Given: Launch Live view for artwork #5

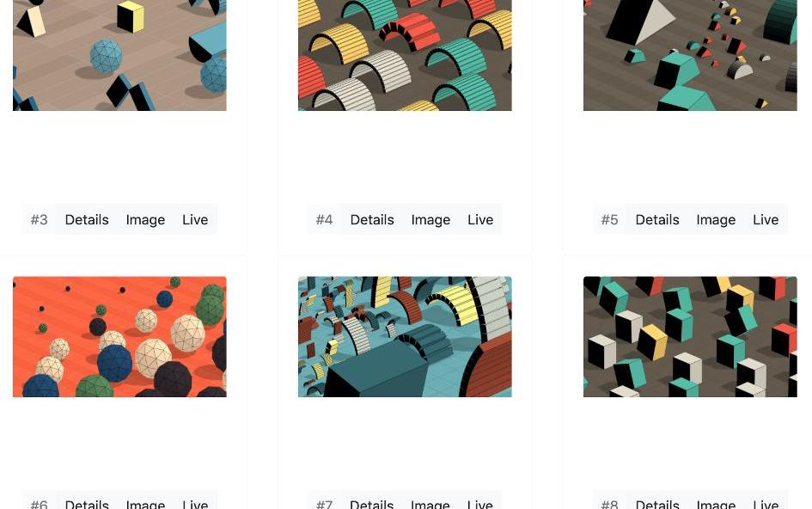Looking at the screenshot, I should point(766,220).
